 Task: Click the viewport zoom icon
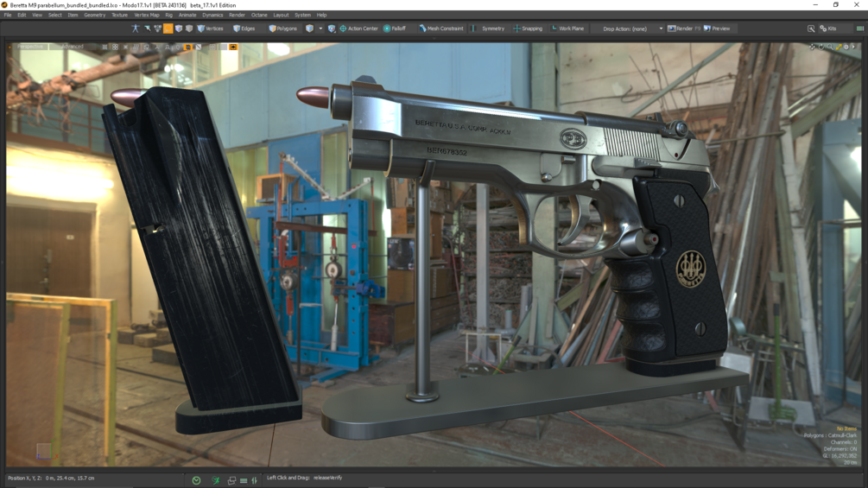830,47
